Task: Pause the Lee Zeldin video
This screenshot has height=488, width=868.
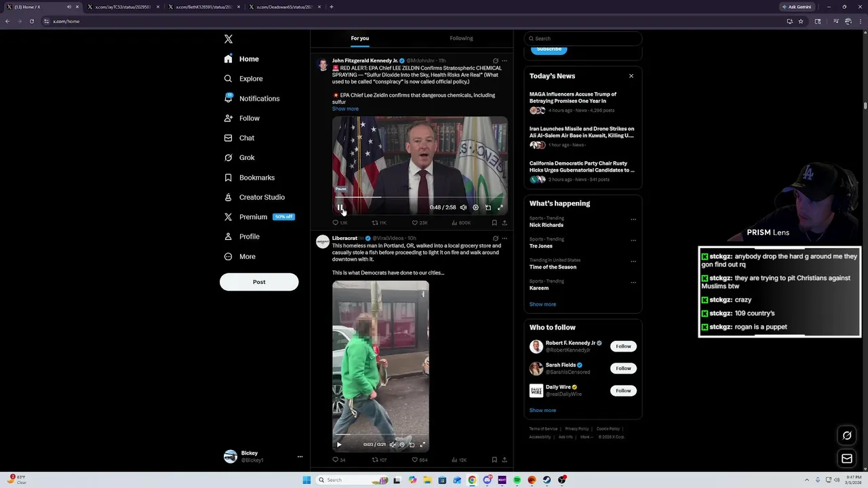Action: click(340, 207)
